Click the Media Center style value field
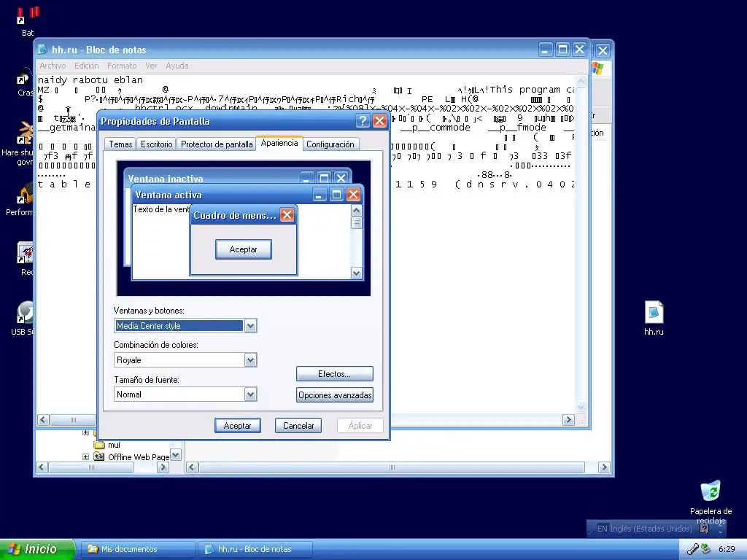 pos(179,326)
